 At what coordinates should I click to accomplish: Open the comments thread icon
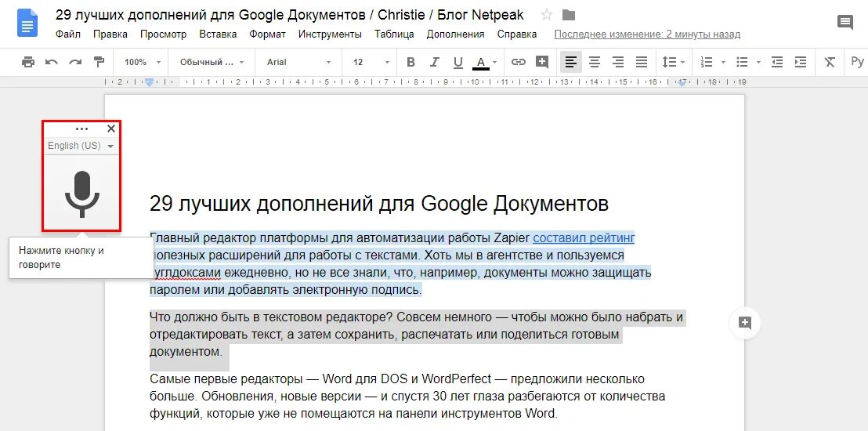[844, 23]
